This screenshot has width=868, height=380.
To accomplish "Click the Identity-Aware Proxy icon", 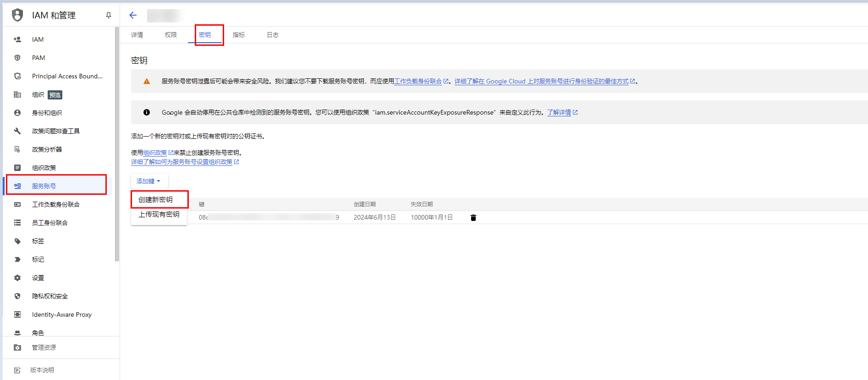I will (17, 314).
